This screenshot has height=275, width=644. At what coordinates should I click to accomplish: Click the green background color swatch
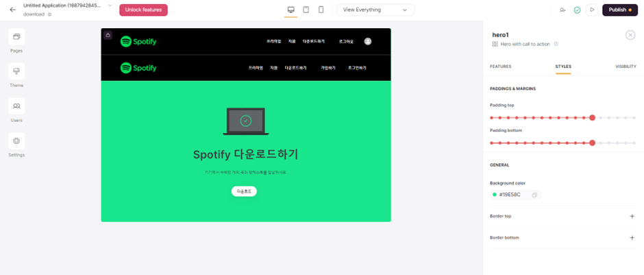(495, 195)
